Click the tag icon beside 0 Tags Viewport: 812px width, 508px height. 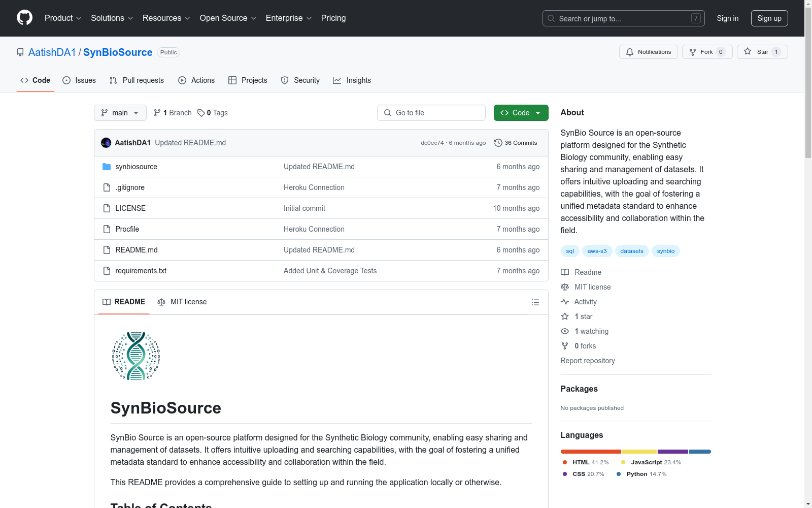[x=201, y=113]
